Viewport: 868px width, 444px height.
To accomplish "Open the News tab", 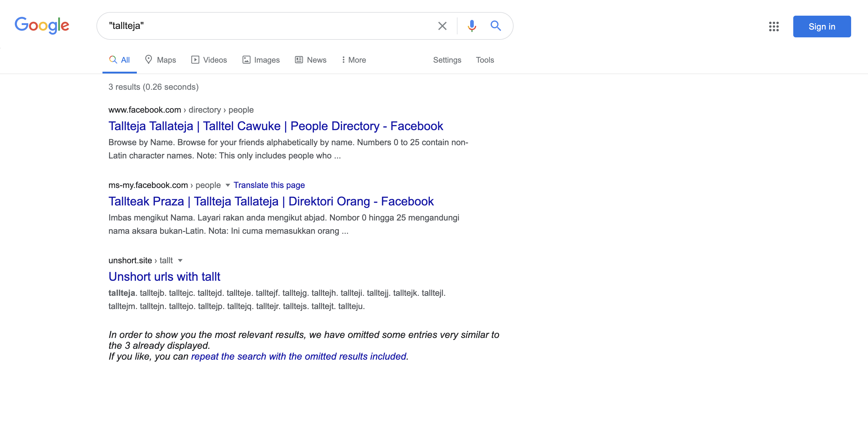I will tap(311, 60).
